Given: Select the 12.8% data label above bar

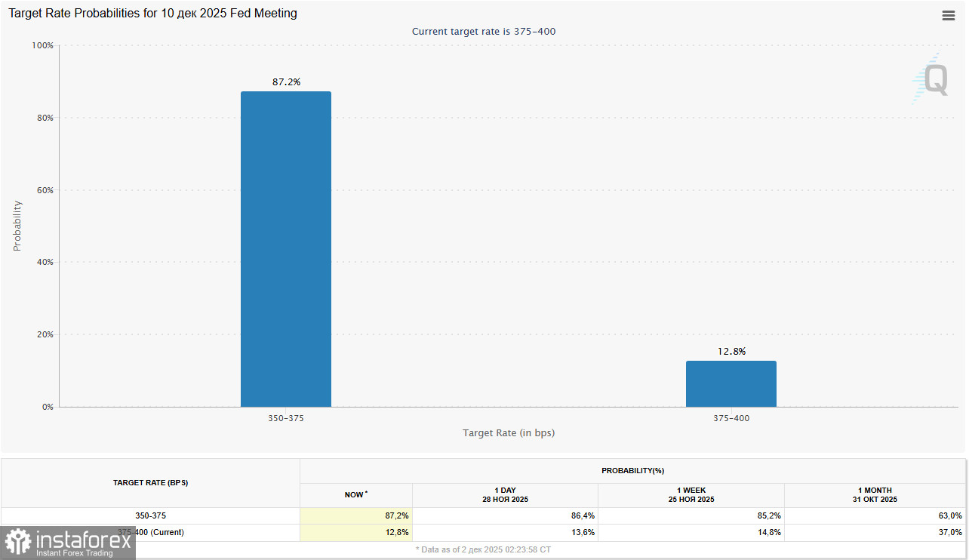Looking at the screenshot, I should click(x=731, y=351).
